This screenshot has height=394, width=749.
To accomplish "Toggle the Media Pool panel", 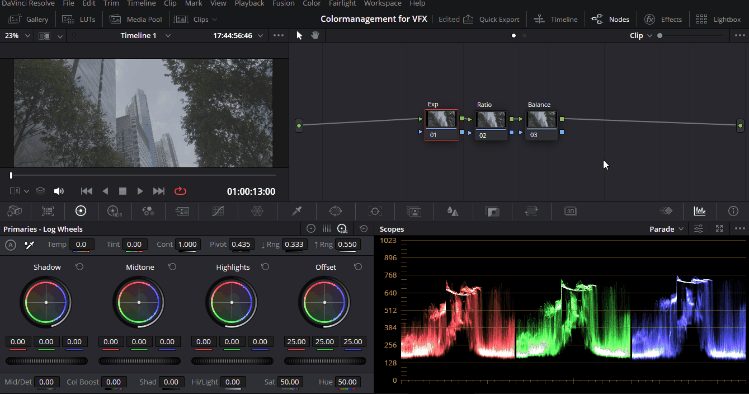I will 136,20.
